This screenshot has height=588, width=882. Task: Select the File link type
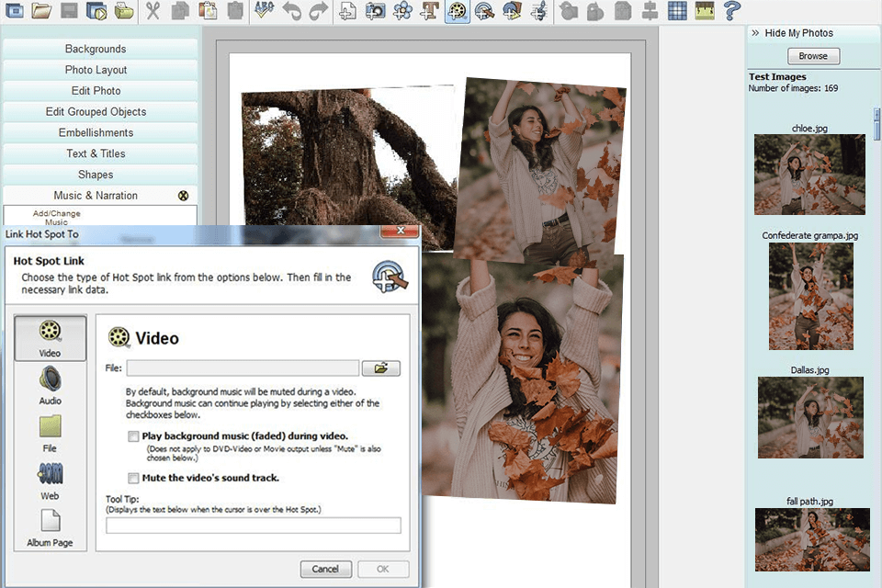pyautogui.click(x=50, y=434)
